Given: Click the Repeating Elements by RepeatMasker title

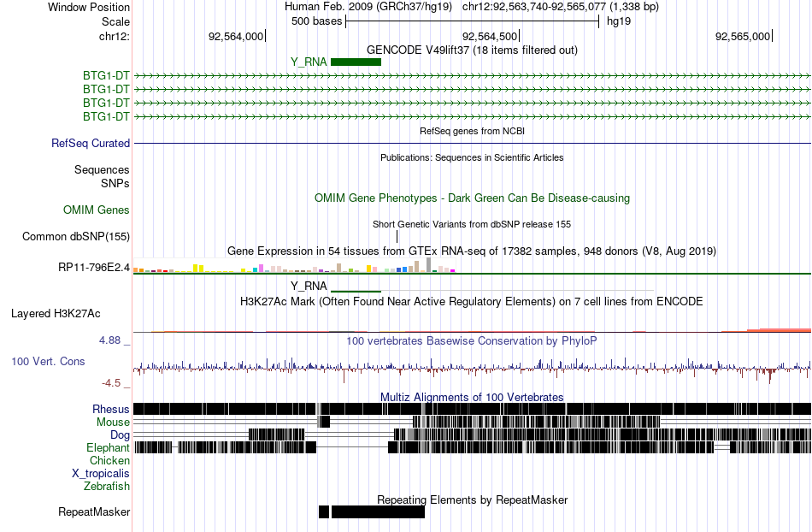Looking at the screenshot, I should tap(473, 499).
